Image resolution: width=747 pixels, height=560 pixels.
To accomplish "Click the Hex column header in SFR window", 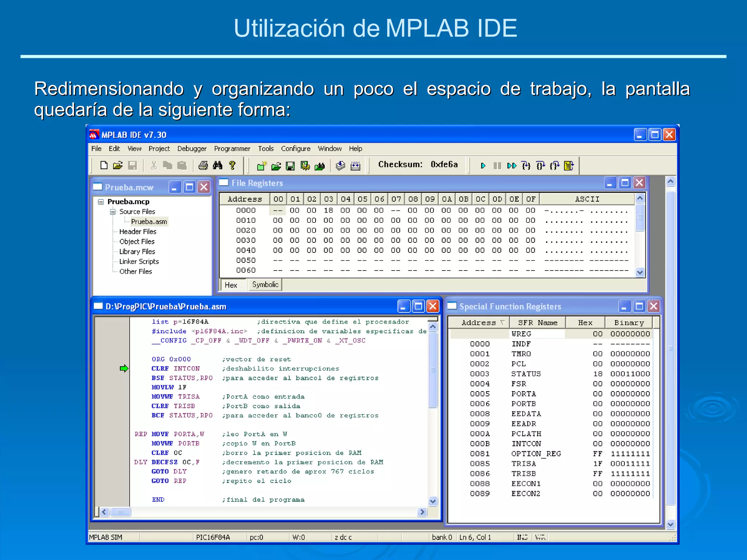I will pos(585,323).
